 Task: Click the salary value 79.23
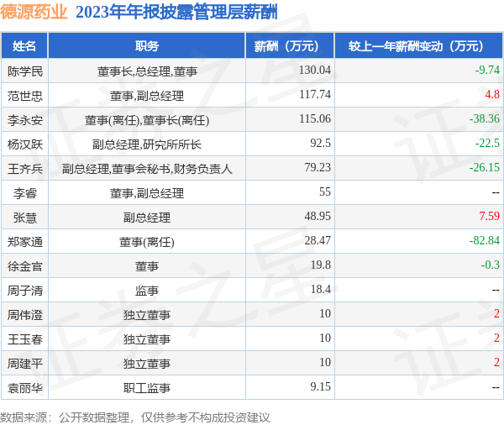[x=318, y=167]
